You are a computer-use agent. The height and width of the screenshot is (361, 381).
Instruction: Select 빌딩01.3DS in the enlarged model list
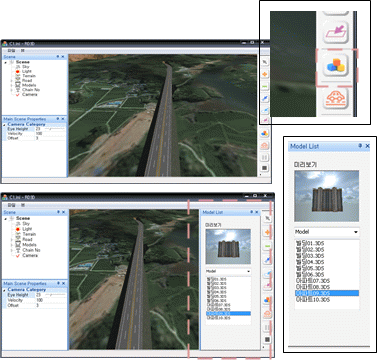(310, 243)
